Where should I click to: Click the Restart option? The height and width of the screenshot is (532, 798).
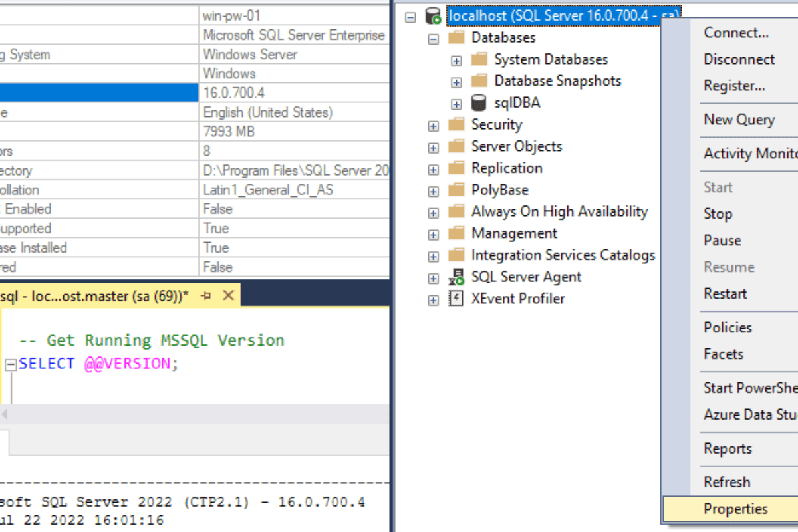[727, 293]
